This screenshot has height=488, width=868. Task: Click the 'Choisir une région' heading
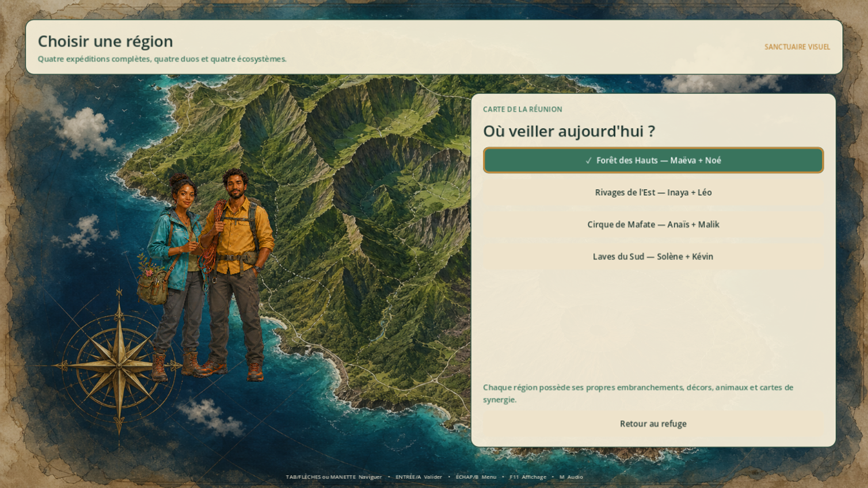coord(105,41)
